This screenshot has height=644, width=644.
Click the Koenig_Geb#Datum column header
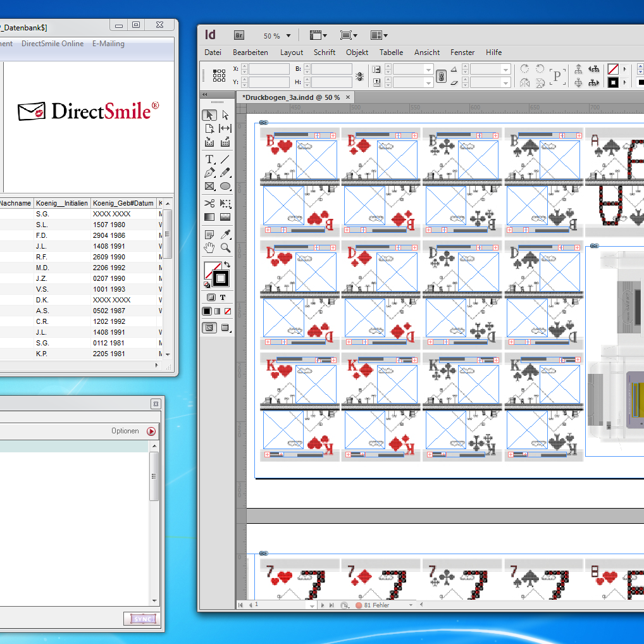(x=123, y=203)
